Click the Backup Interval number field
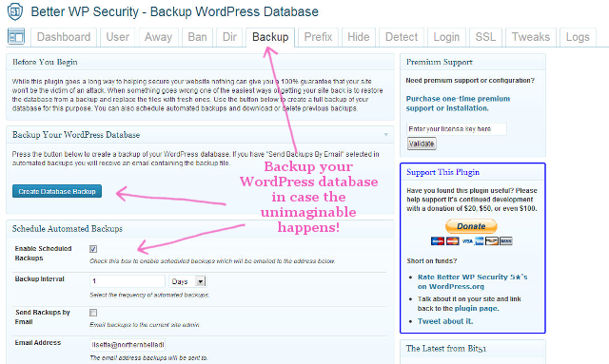Screen dimensions: 609x364 (128, 281)
